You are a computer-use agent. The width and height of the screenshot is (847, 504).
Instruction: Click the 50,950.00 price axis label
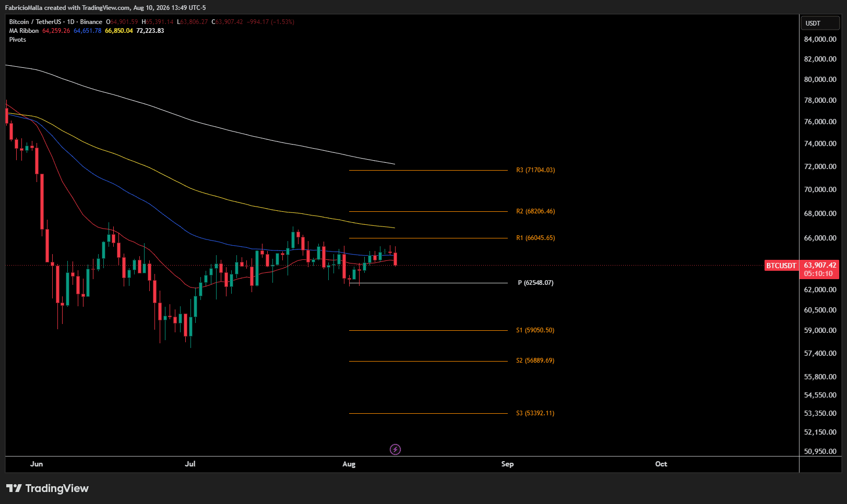click(x=820, y=451)
